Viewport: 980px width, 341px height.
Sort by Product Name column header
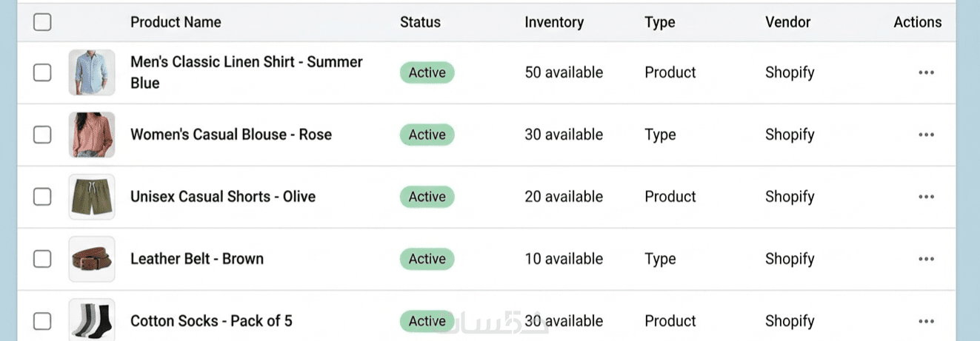pos(176,22)
